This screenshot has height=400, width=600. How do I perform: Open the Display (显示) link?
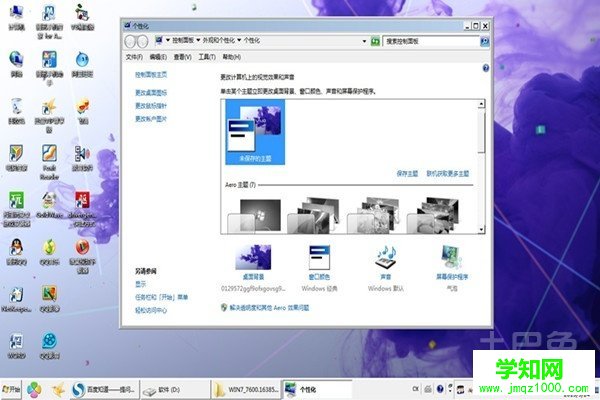140,284
